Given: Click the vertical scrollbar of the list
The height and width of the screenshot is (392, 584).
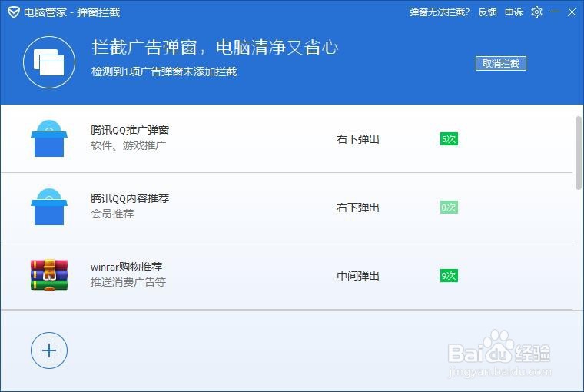Looking at the screenshot, I should (579, 153).
